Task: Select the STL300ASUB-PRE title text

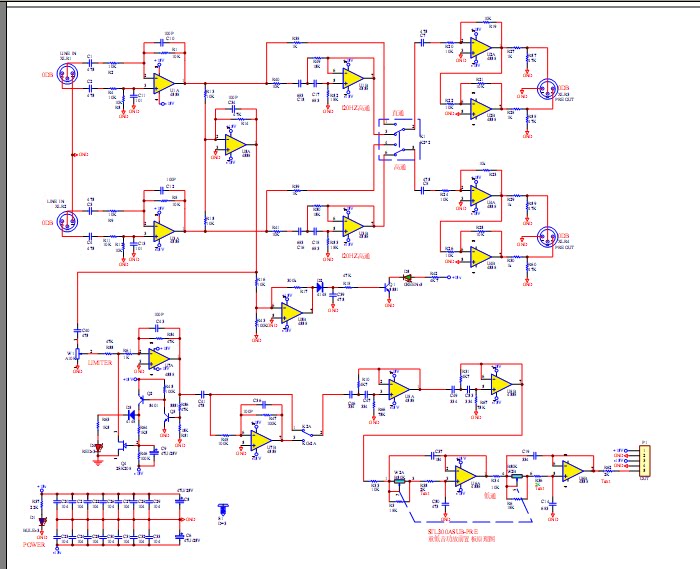Action: (453, 532)
